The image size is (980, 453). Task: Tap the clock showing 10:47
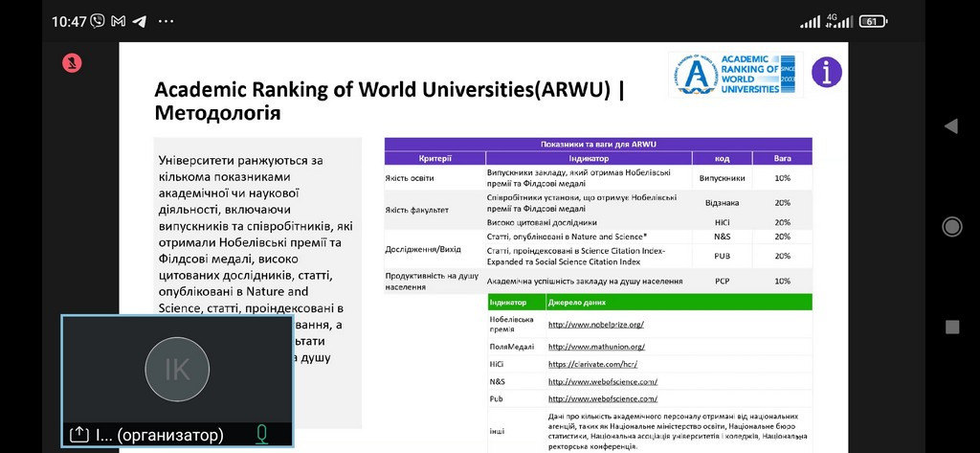click(69, 21)
